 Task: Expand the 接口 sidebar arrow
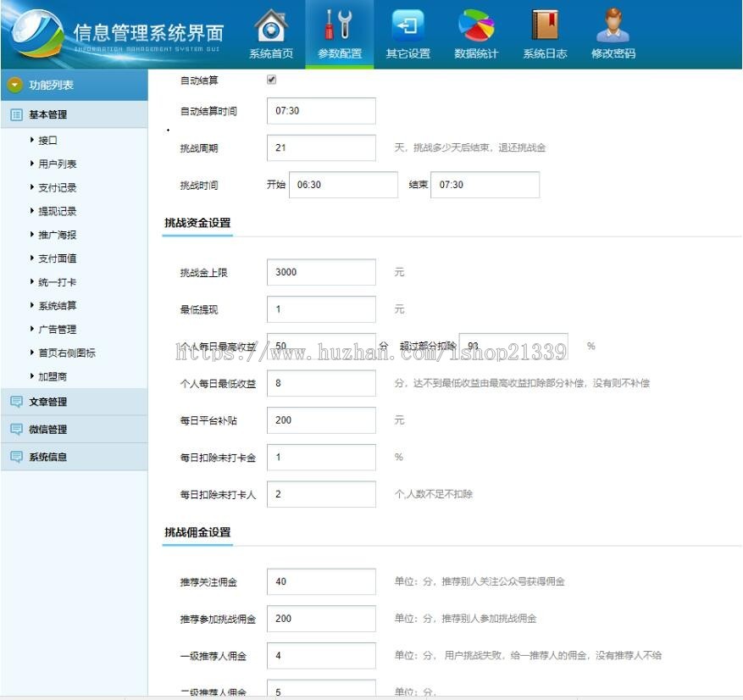click(x=31, y=140)
